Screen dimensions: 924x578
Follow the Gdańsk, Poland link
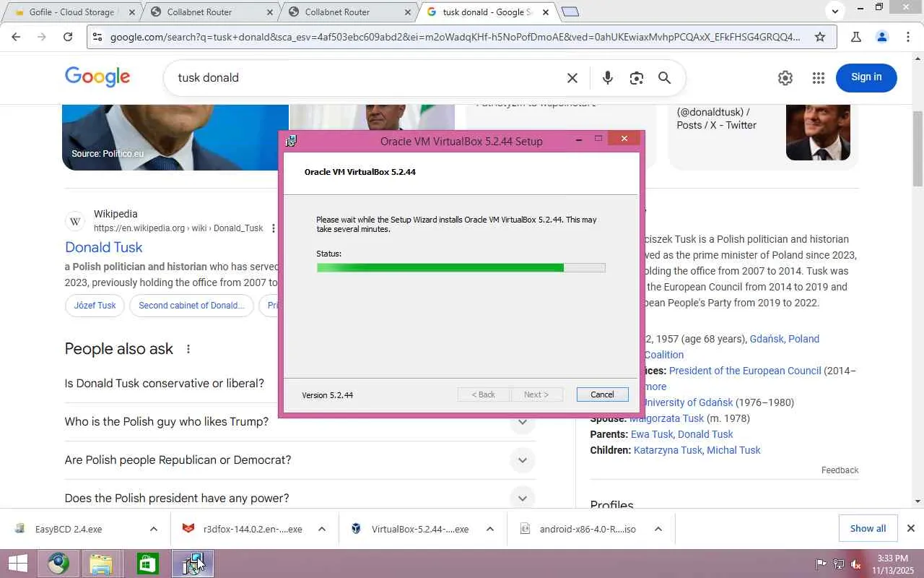785,339
